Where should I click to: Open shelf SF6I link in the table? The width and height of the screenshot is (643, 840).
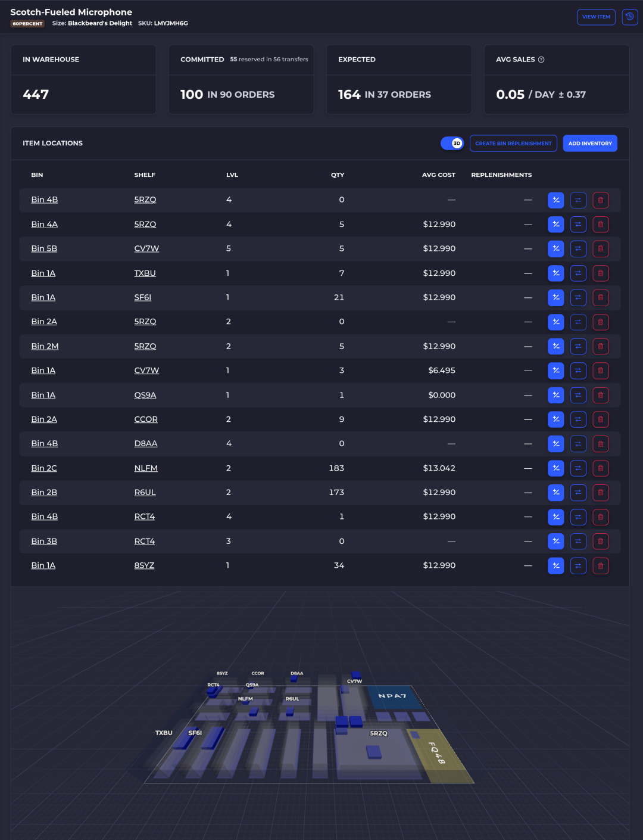143,297
